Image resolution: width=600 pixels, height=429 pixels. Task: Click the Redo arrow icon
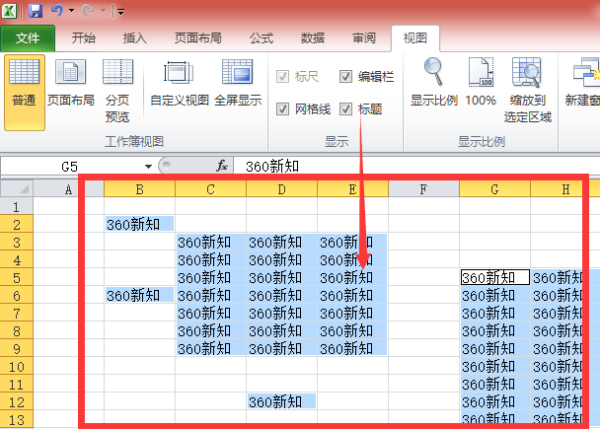point(88,10)
